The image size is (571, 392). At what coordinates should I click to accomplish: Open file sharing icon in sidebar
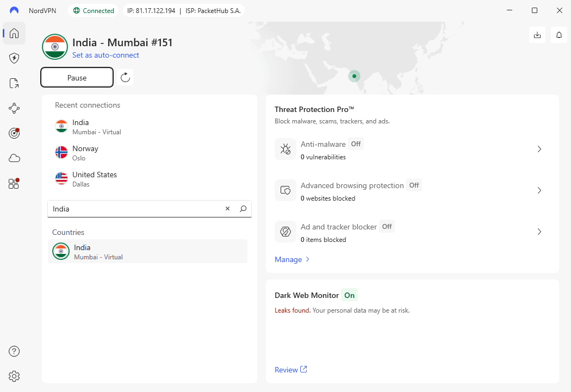coord(14,83)
